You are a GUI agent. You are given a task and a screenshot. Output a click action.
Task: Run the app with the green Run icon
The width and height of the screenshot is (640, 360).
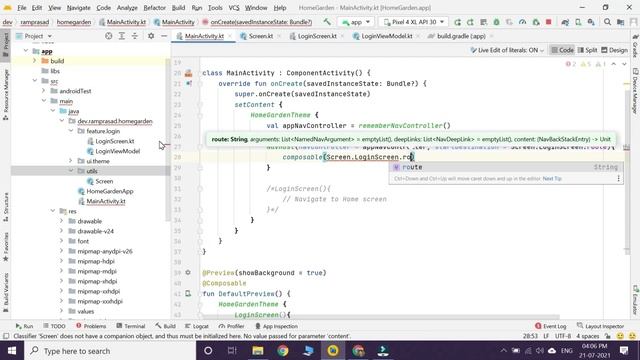click(458, 22)
